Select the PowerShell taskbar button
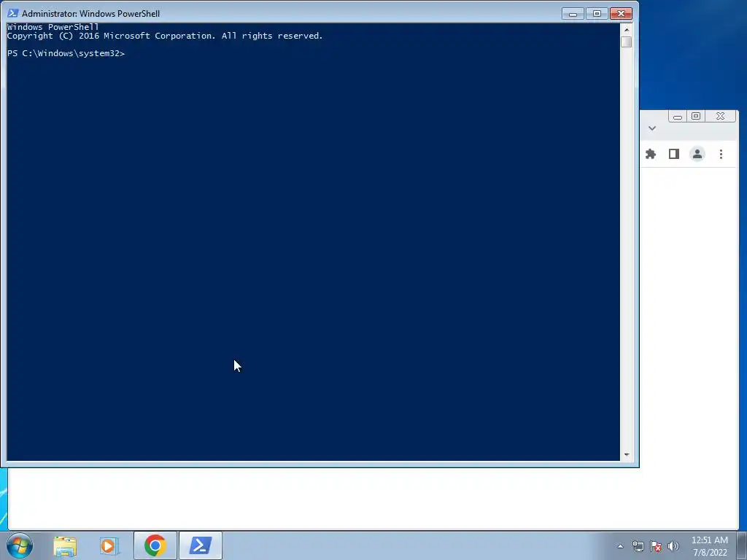747x560 pixels. coord(201,545)
